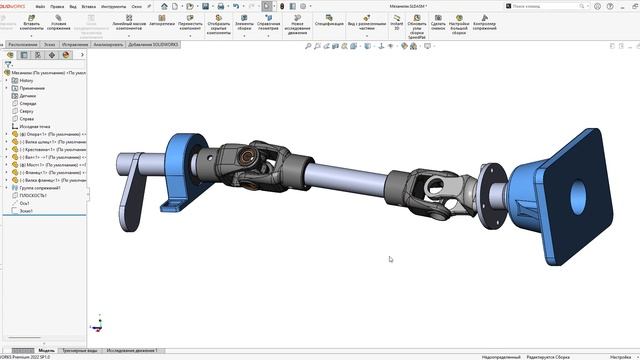Expand the Опора<1> component node
The height and width of the screenshot is (360, 640).
(6, 134)
